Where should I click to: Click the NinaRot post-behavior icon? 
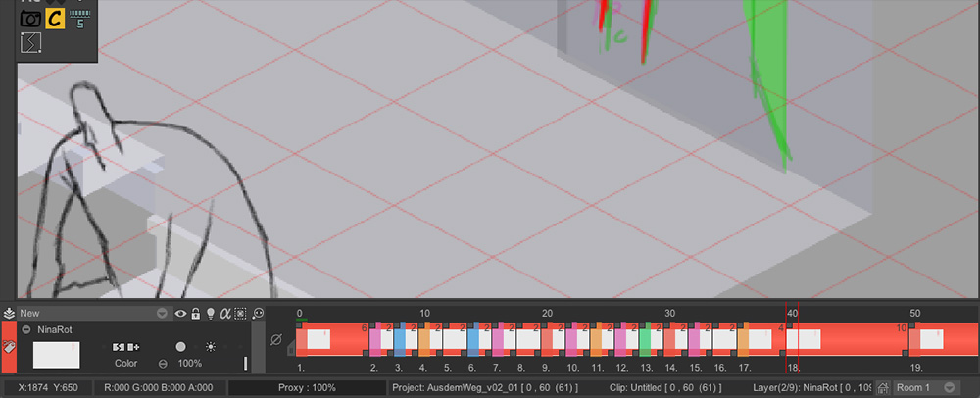pos(133,347)
